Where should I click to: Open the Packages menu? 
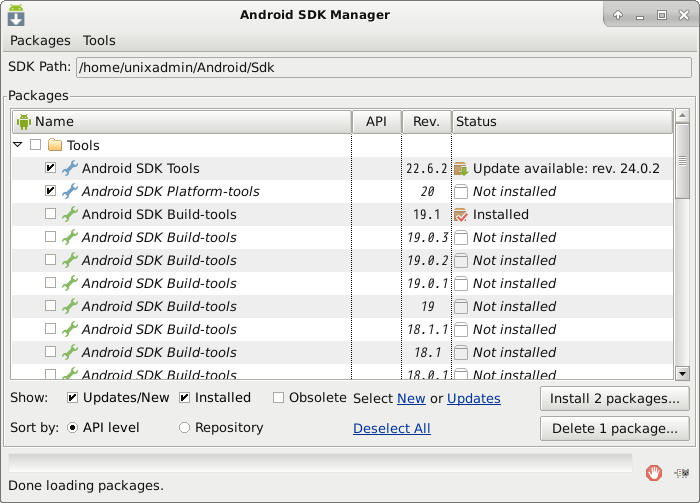click(40, 41)
